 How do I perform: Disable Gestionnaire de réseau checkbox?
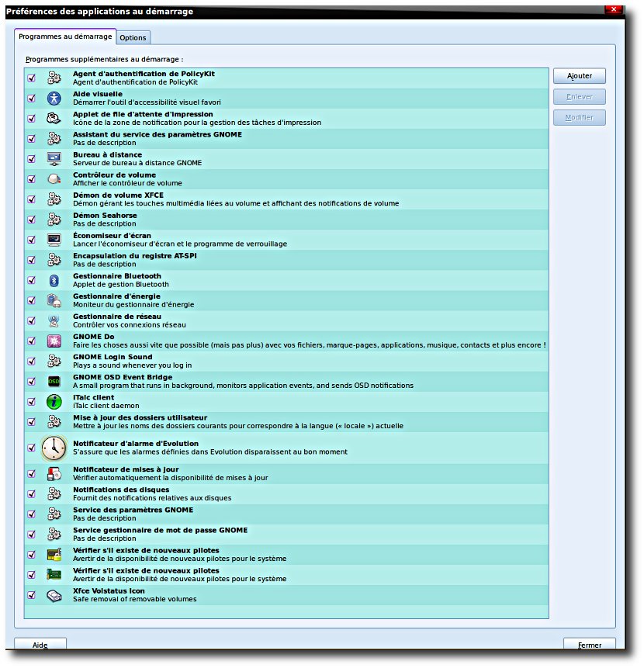click(x=32, y=320)
